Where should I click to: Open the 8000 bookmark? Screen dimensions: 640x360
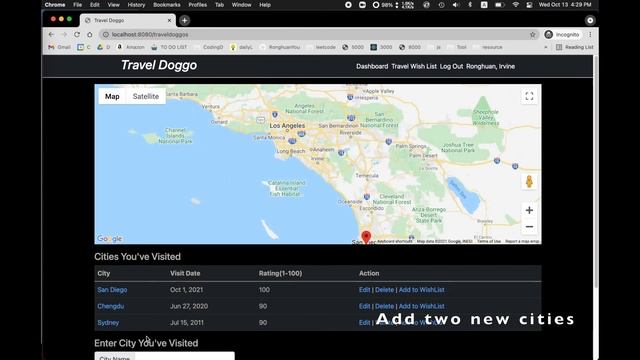410,47
